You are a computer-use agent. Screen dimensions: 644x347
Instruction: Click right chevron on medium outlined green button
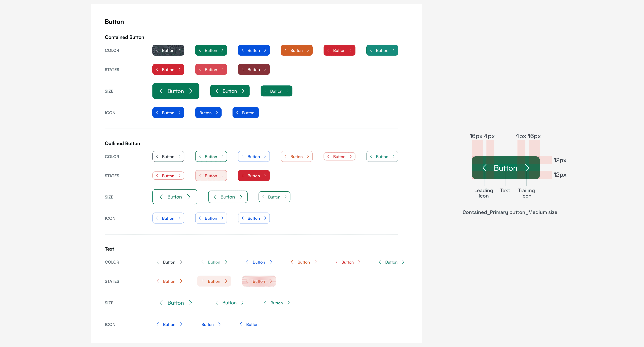pos(241,197)
